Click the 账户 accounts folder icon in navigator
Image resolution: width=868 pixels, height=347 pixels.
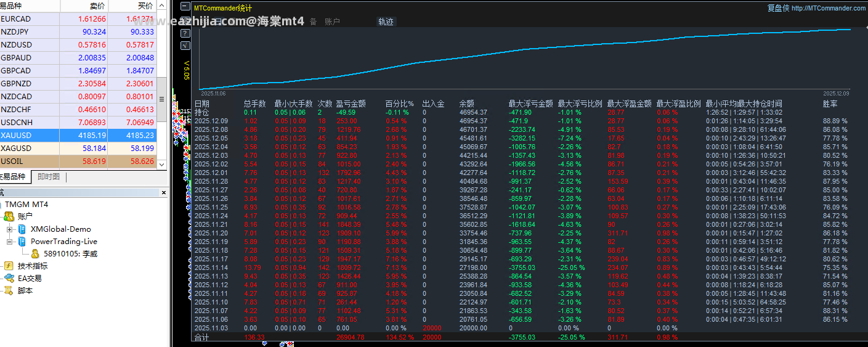(9, 216)
